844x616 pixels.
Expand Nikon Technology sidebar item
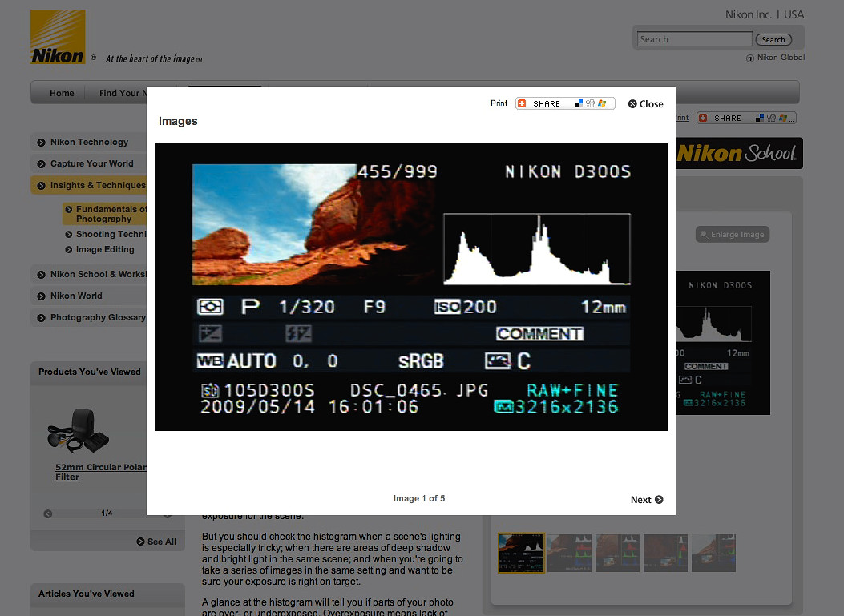[89, 142]
